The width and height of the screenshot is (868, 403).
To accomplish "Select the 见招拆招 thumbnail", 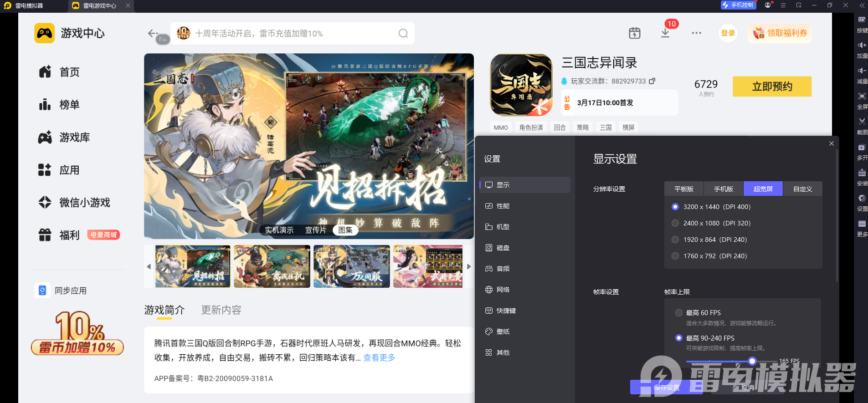I will tap(193, 266).
